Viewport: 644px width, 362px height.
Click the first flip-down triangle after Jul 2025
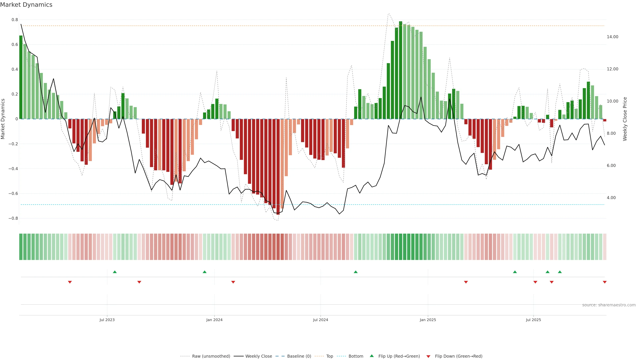tap(535, 282)
